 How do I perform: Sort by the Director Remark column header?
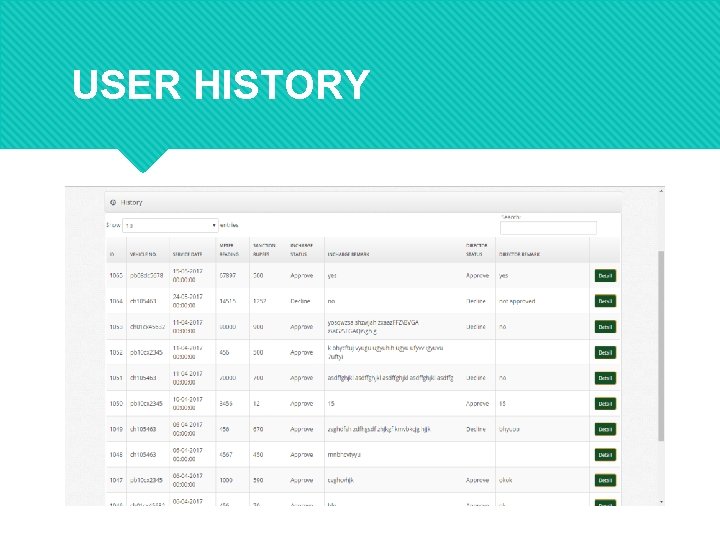click(x=519, y=254)
